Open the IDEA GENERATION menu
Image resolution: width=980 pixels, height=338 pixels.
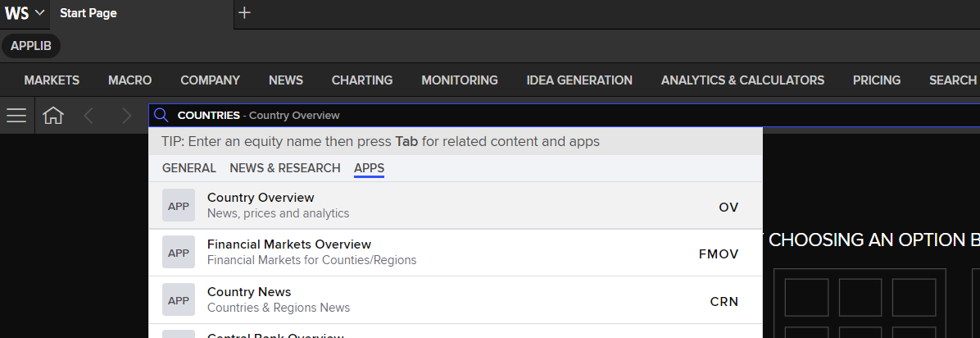[x=579, y=80]
